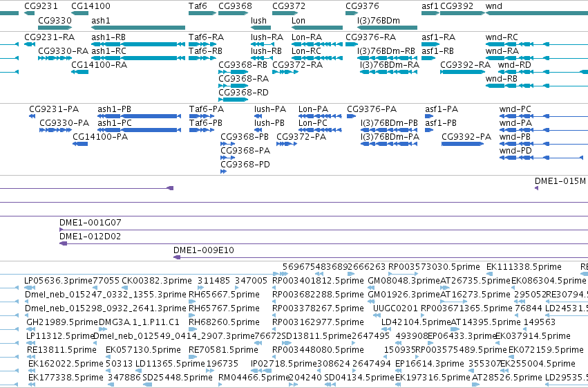Screen dimensions: 588x388
Task: Select the CG14100 gene label
Action: tap(91, 6)
